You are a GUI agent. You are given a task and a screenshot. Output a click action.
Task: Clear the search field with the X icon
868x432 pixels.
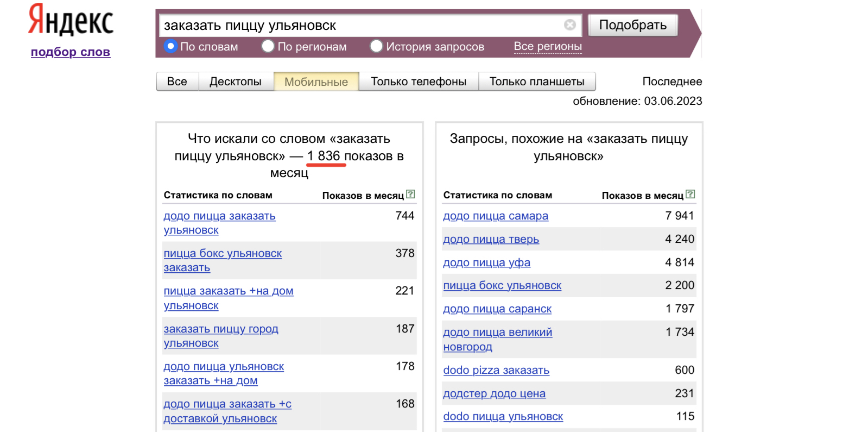pyautogui.click(x=569, y=25)
